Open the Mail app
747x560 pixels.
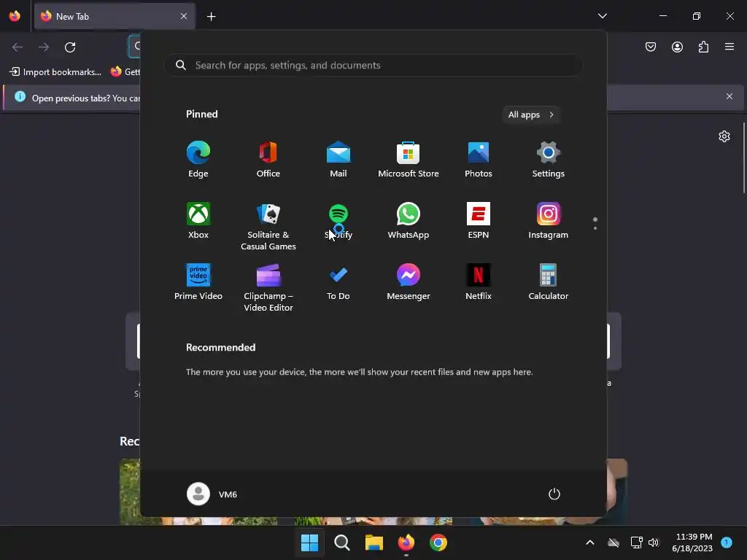[338, 160]
